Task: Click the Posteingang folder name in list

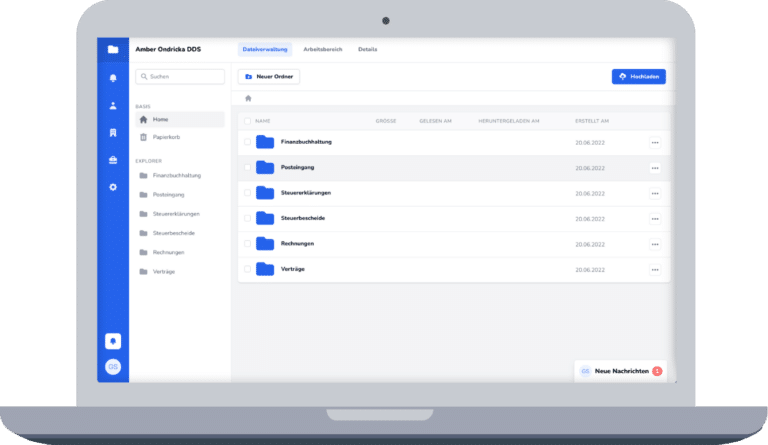Action: click(297, 167)
